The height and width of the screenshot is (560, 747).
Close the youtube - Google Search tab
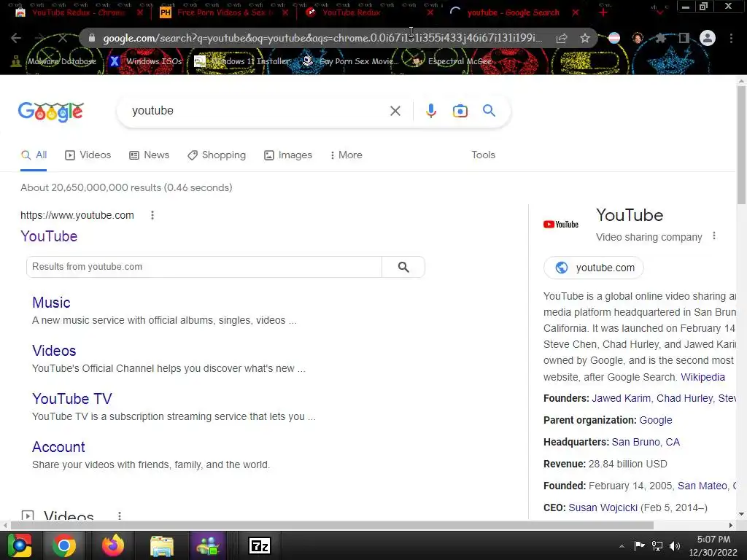(576, 13)
